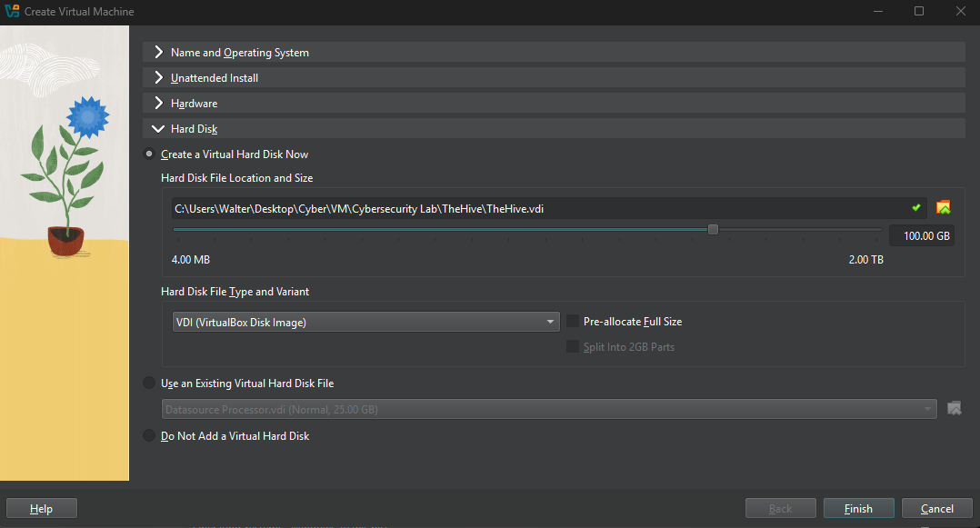The height and width of the screenshot is (528, 980).
Task: Click the VirtualBox logo in title bar
Action: coord(12,12)
